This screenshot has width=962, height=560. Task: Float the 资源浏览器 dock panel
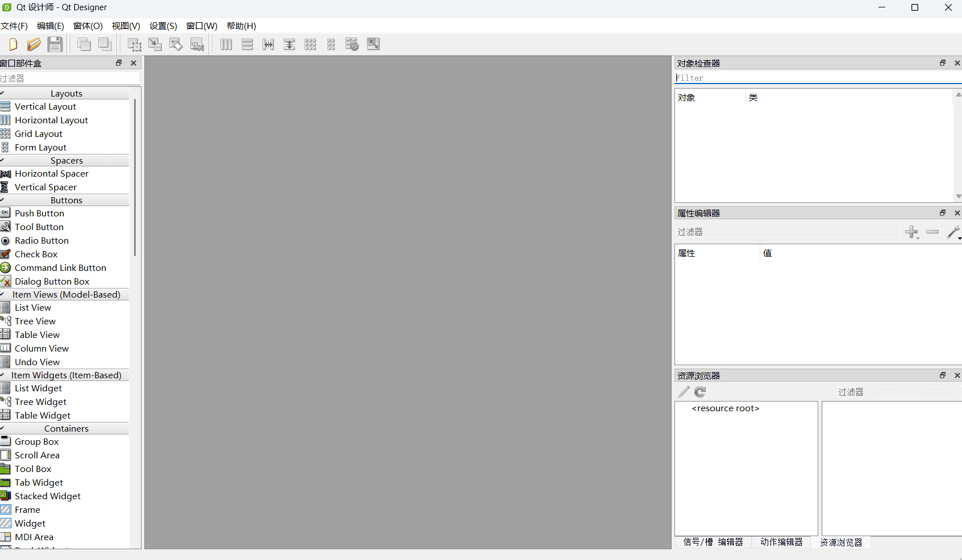pyautogui.click(x=943, y=375)
